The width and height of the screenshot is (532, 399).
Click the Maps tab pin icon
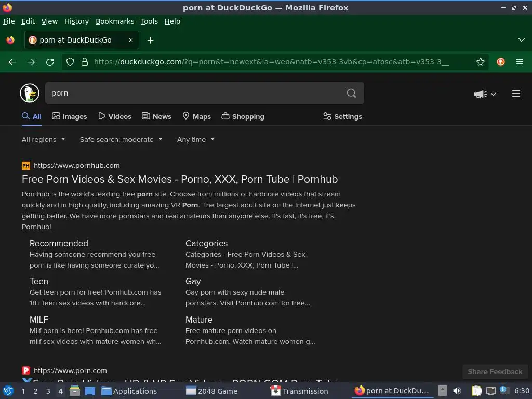click(x=186, y=116)
